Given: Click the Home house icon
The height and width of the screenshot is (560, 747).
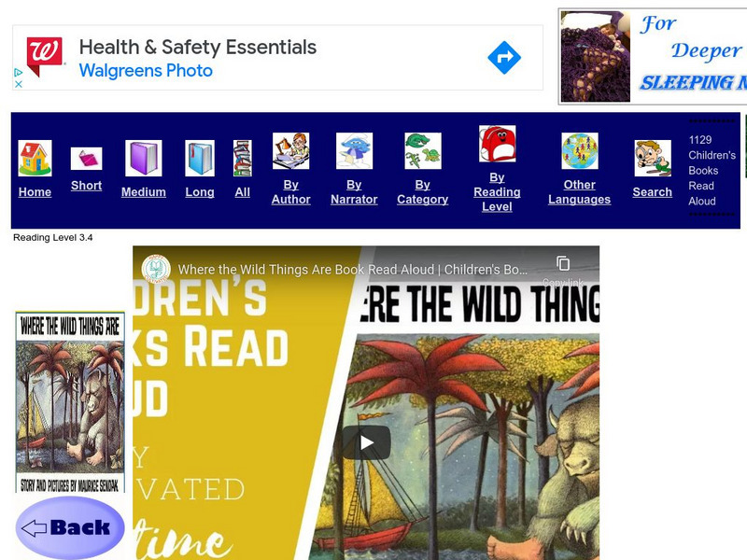Looking at the screenshot, I should [35, 158].
